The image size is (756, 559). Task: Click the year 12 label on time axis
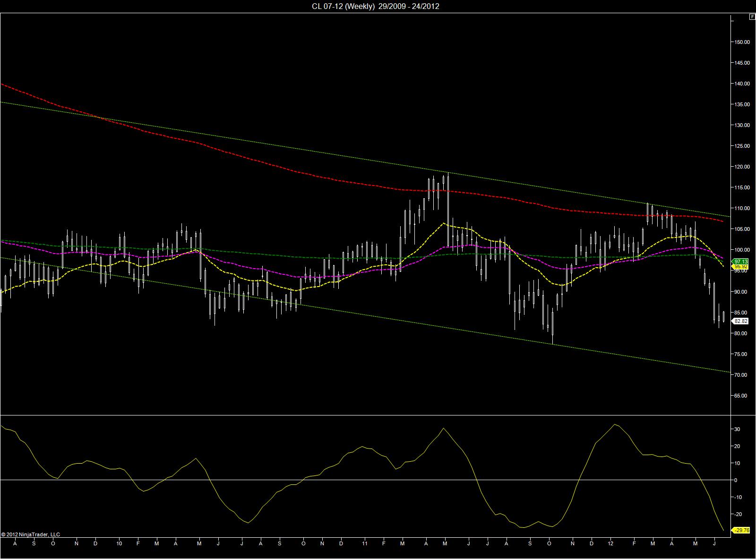611,543
